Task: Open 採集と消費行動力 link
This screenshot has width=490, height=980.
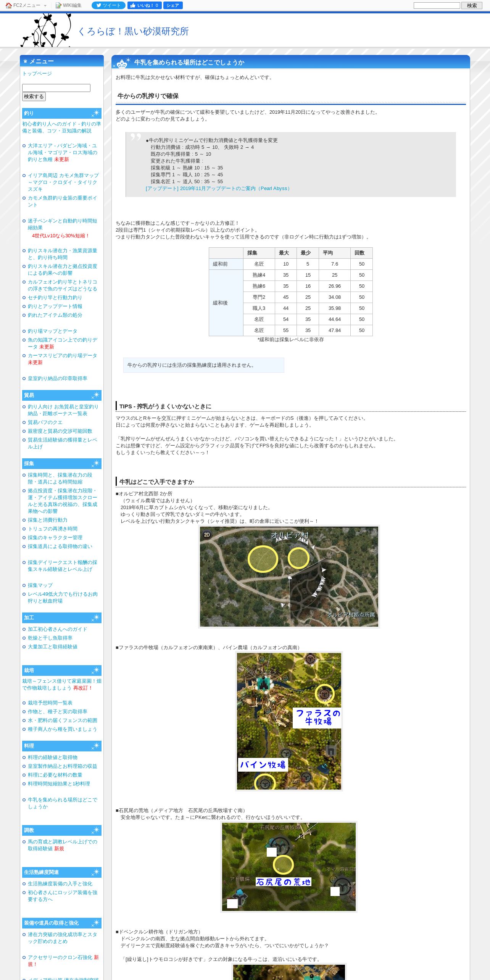Action: 47,520
